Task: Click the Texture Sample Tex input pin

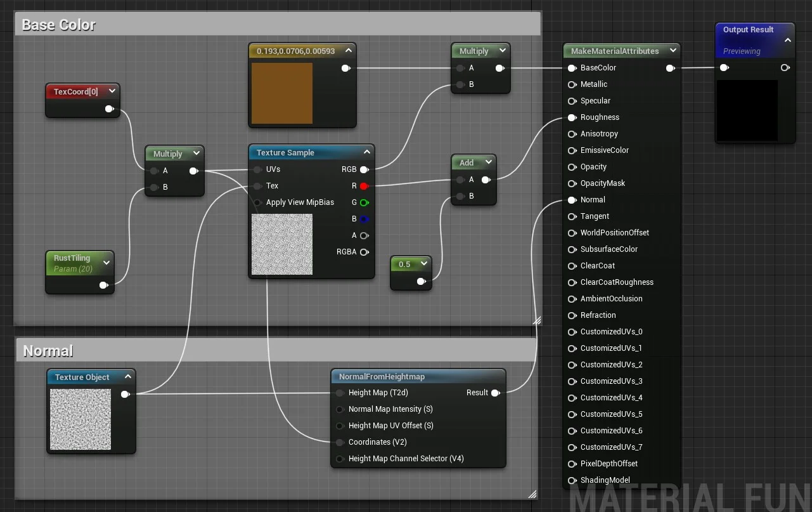Action: tap(257, 186)
